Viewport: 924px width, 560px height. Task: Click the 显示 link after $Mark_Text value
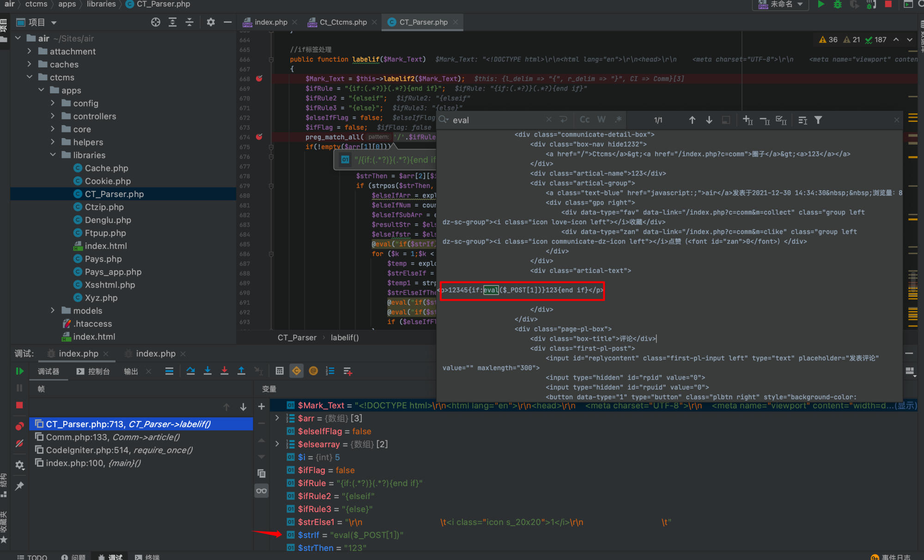pos(905,405)
